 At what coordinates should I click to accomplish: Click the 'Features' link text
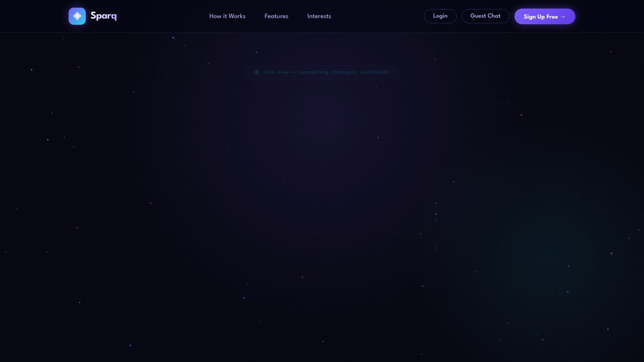pyautogui.click(x=276, y=16)
